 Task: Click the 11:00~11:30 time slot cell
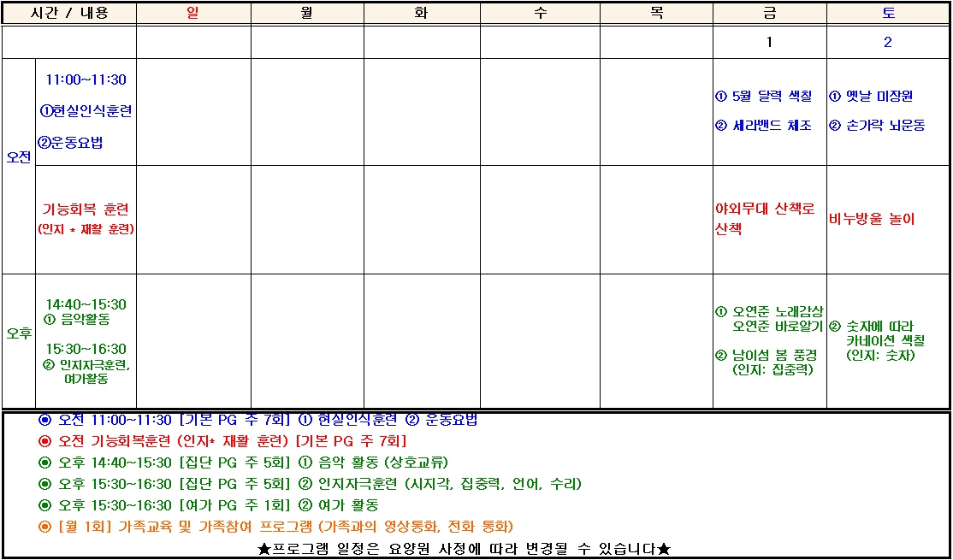click(x=86, y=112)
